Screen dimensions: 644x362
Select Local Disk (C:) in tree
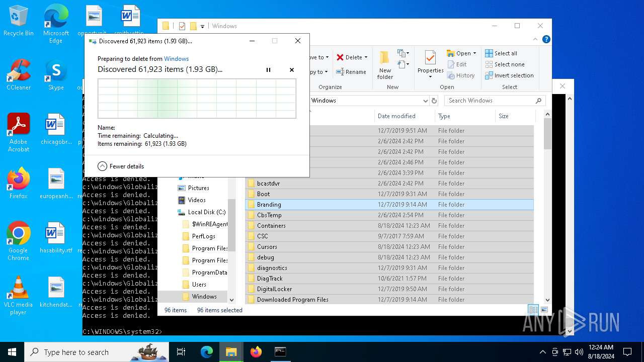tap(206, 212)
